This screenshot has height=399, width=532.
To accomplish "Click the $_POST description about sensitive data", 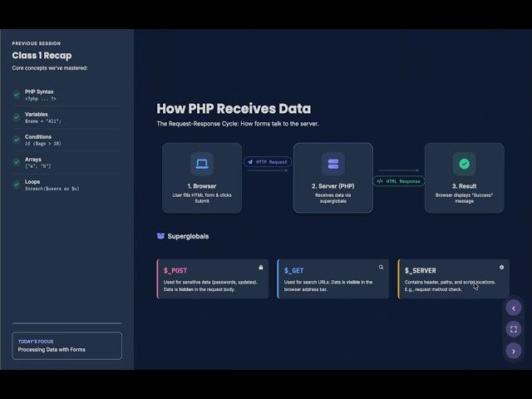I will [210, 286].
